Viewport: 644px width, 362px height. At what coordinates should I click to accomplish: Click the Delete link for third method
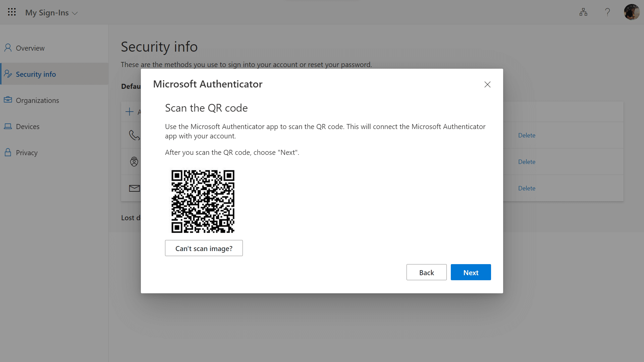(527, 188)
